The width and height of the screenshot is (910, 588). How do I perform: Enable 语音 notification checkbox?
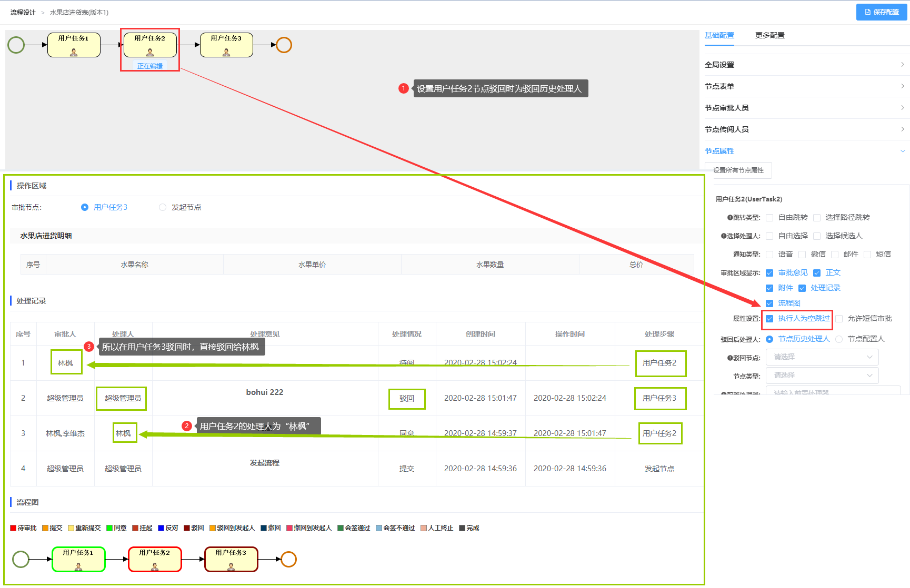[769, 255]
